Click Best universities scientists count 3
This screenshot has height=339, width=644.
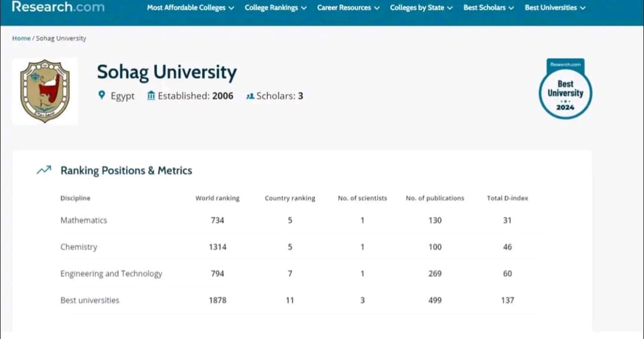coord(363,300)
